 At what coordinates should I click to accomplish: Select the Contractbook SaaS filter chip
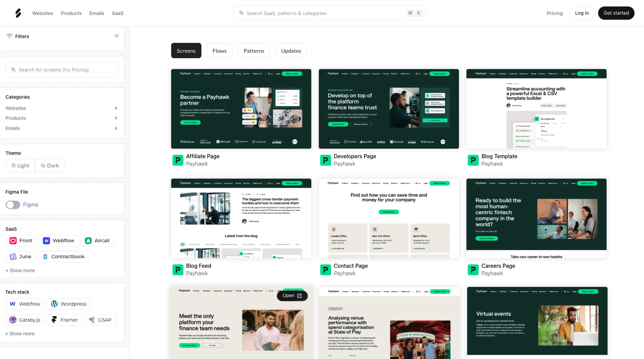[x=63, y=257]
